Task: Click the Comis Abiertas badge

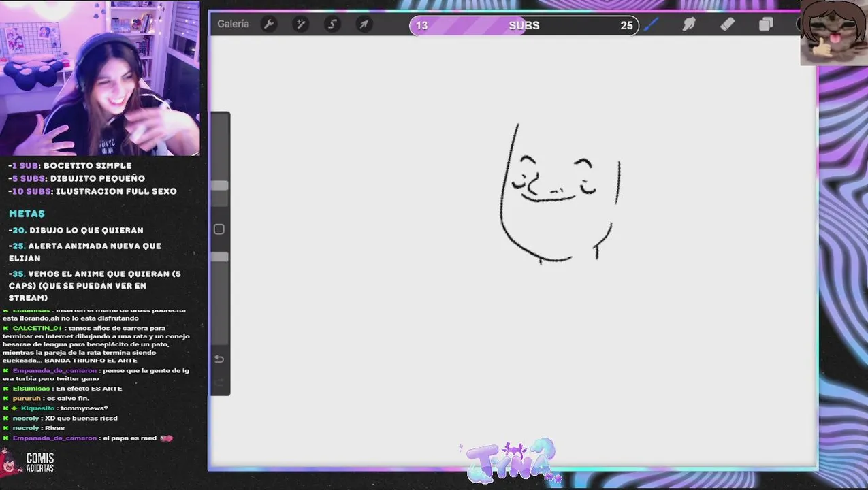Action: (29, 463)
